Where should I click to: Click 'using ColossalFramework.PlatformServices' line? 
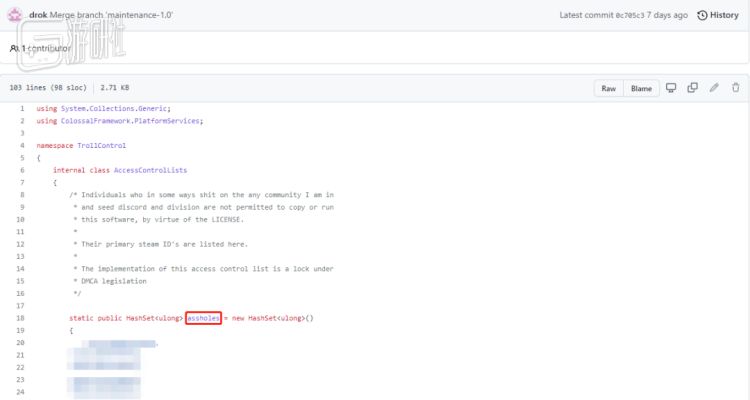click(120, 121)
